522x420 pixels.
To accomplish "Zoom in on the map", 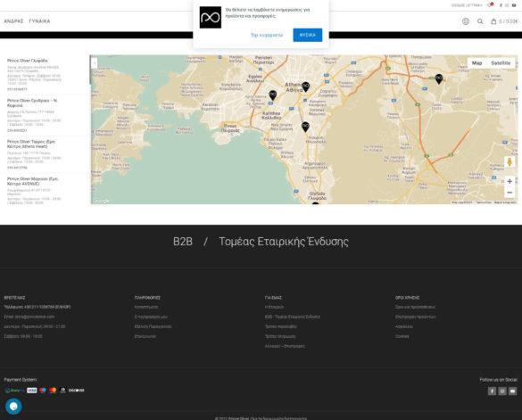I will [x=510, y=181].
